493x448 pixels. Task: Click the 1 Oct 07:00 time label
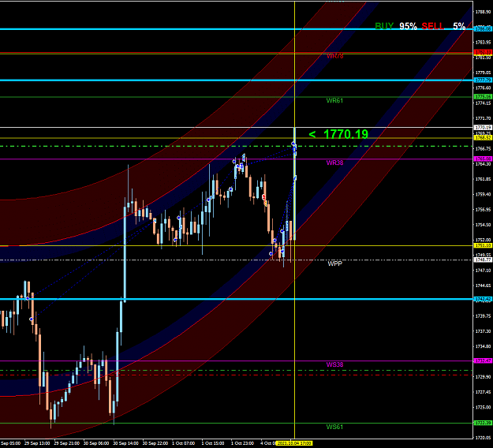(184, 443)
